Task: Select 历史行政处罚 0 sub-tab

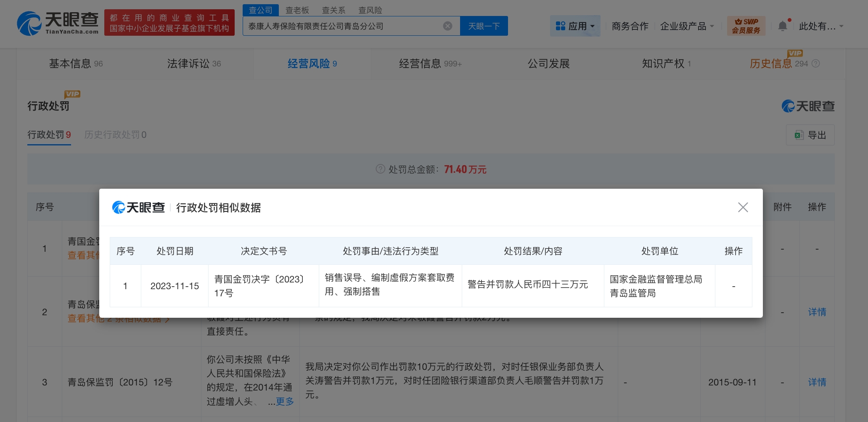Action: (115, 135)
